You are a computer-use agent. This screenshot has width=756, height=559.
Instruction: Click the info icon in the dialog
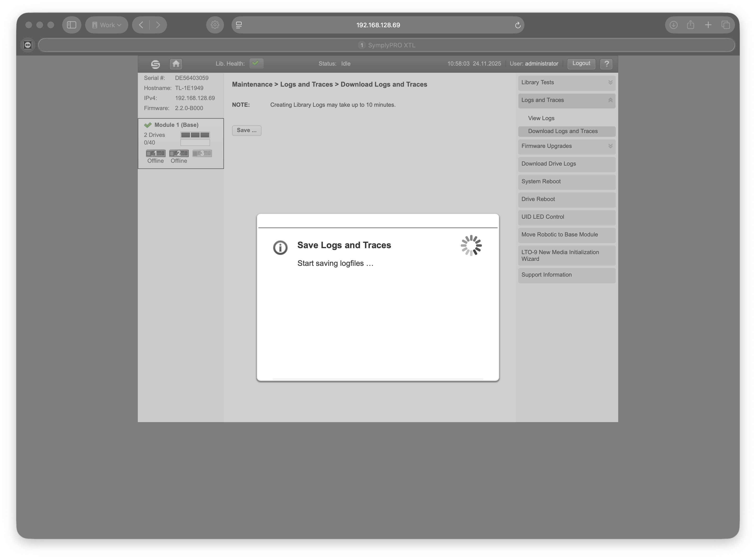(x=280, y=248)
